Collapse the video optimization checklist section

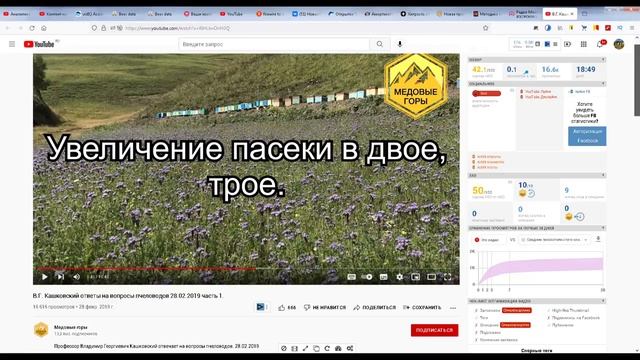click(x=603, y=301)
